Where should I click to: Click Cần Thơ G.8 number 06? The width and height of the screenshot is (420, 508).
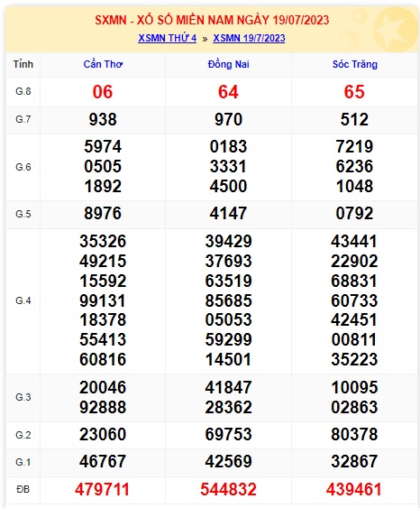click(103, 92)
